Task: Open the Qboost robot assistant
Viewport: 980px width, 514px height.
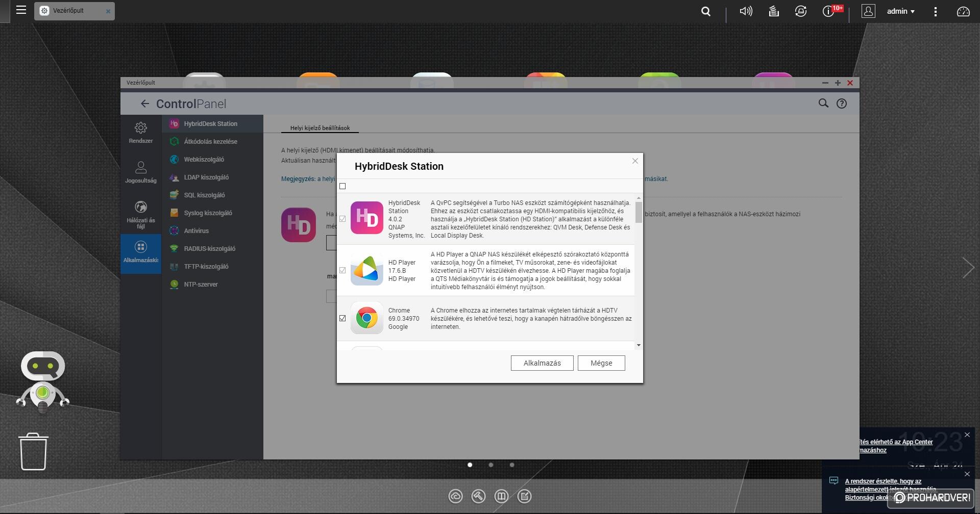Action: tap(43, 382)
